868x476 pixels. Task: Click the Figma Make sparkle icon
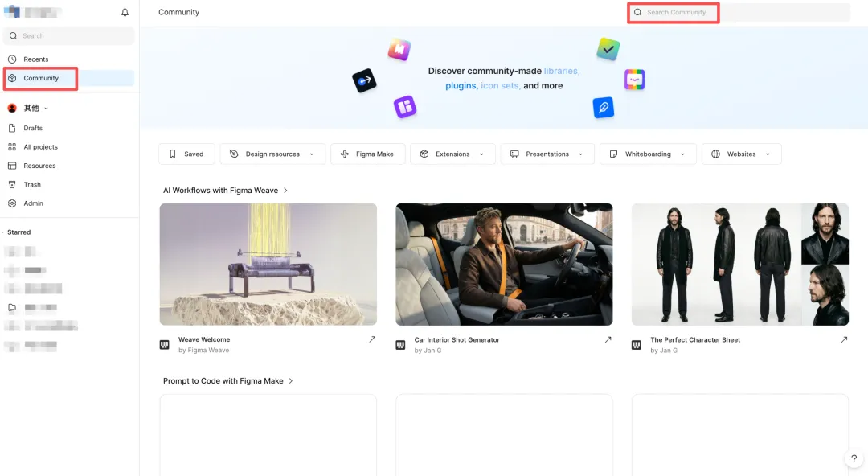(344, 154)
